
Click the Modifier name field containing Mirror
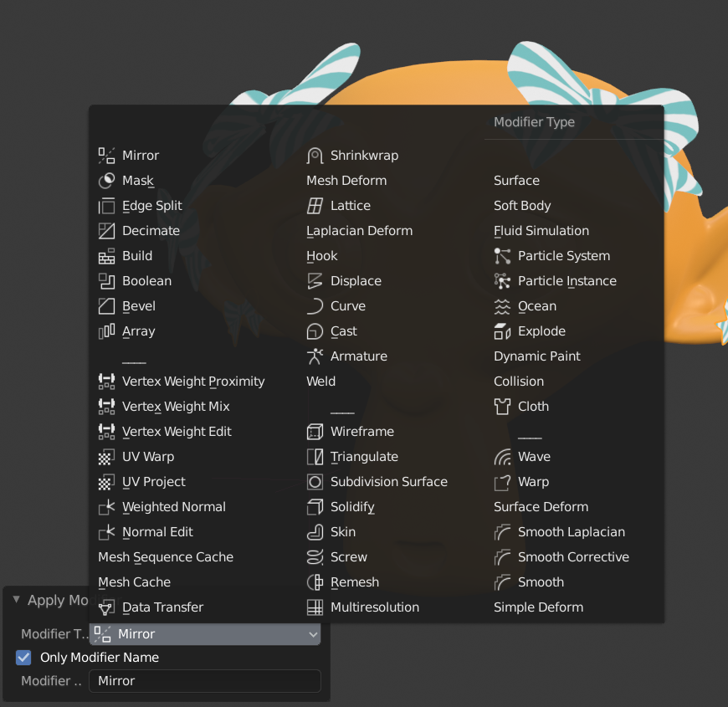click(x=205, y=680)
